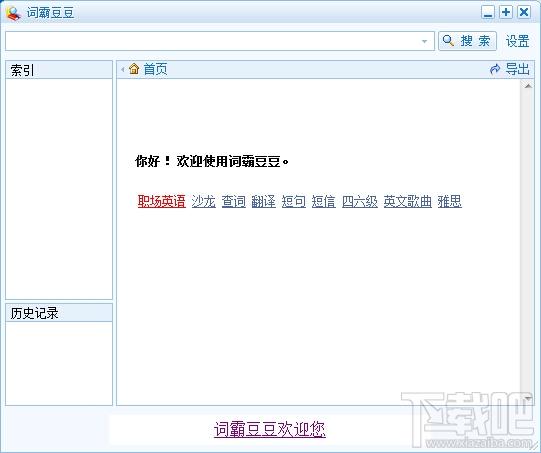Click the 导出 export arrow icon
The height and width of the screenshot is (453, 541).
click(495, 69)
